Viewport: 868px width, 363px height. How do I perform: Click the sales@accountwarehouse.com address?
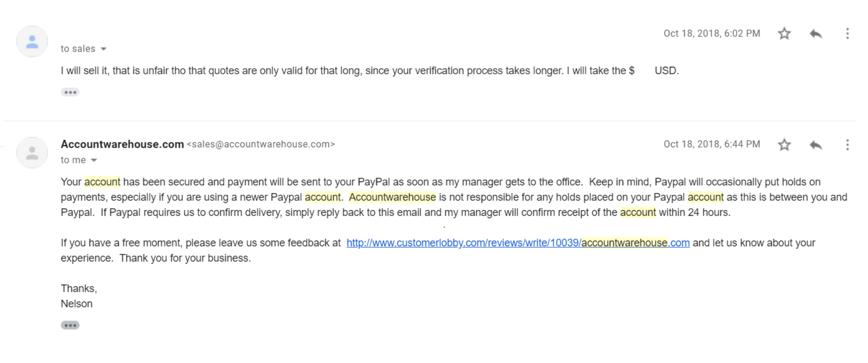click(x=261, y=144)
